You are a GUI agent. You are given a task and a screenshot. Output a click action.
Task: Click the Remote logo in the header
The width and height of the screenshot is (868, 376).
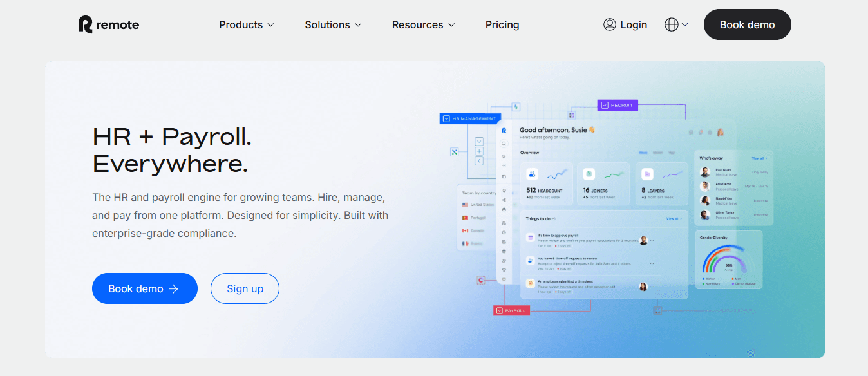pos(109,24)
